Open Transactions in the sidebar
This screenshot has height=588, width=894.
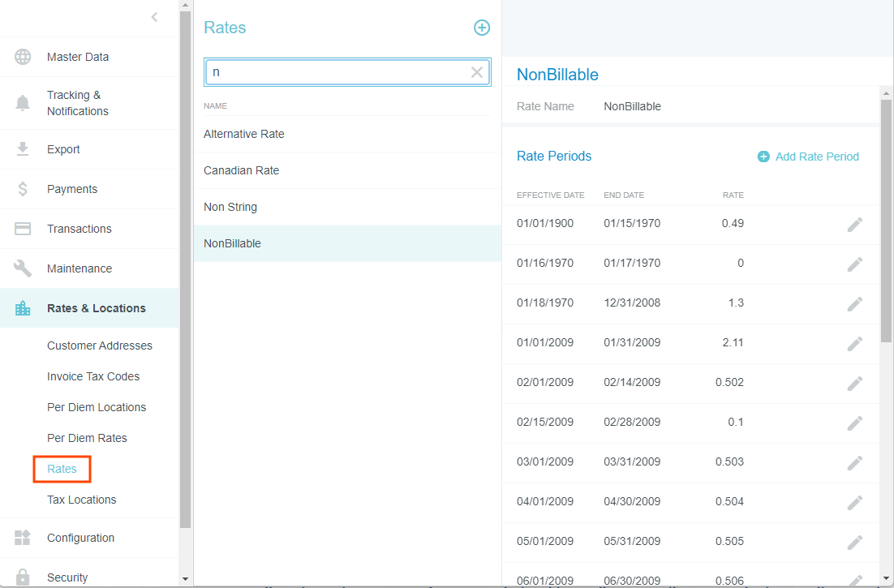[80, 229]
